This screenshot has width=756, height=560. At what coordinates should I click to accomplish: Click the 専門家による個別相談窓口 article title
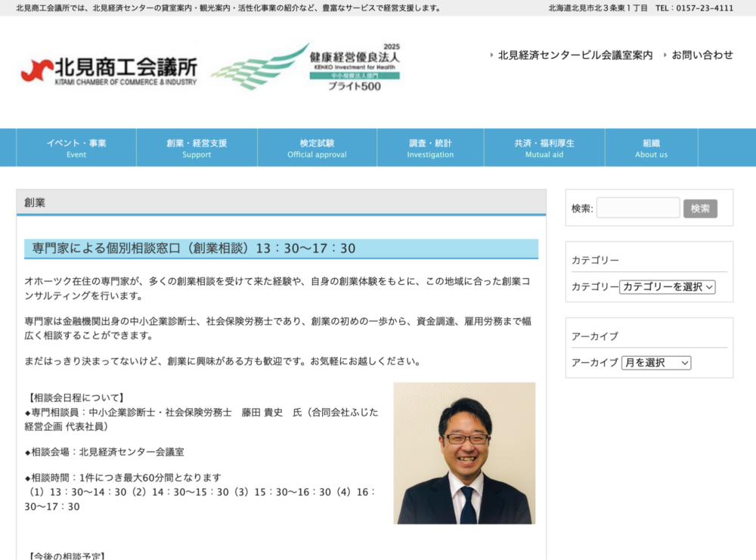(x=194, y=248)
